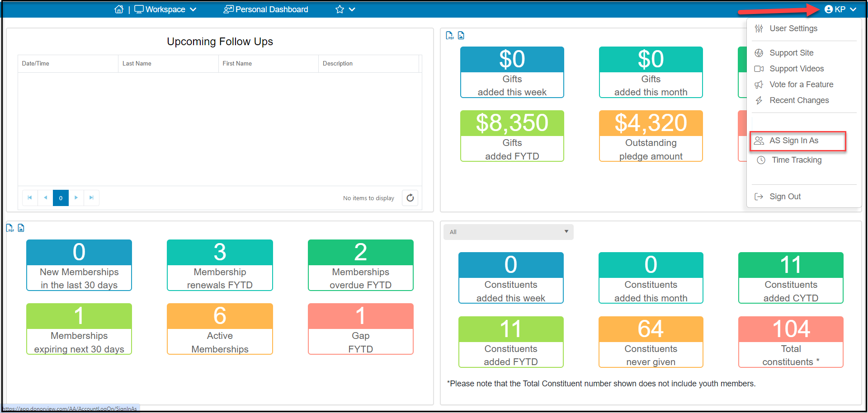Go to the last page of follow ups
The height and width of the screenshot is (413, 868).
coord(91,197)
